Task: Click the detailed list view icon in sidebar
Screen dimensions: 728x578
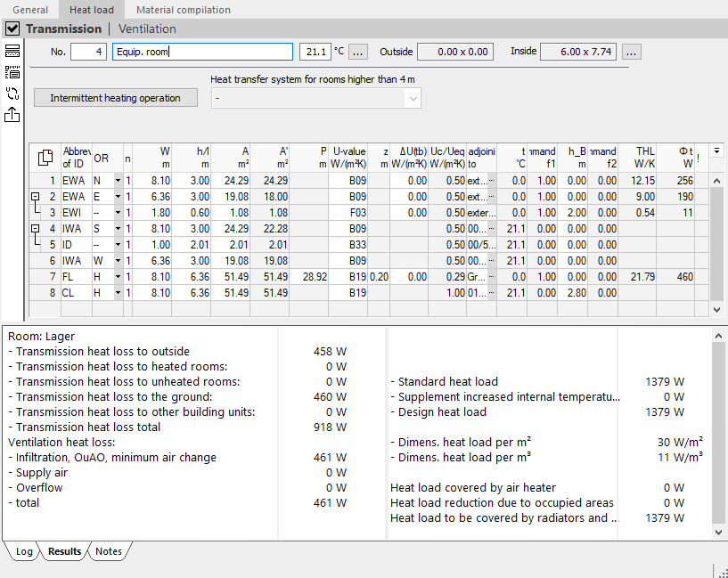Action: (12, 72)
